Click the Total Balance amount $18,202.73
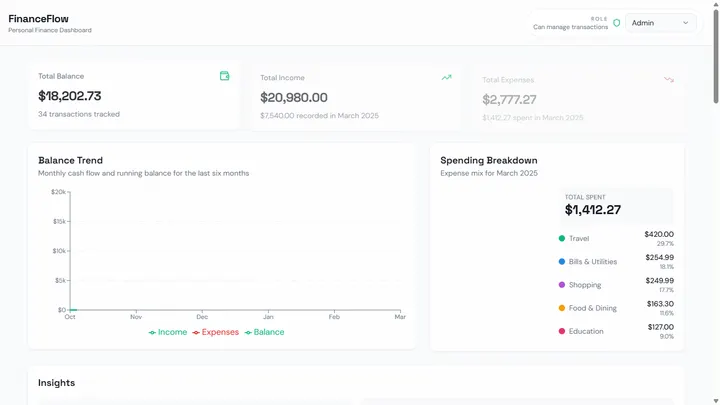The height and width of the screenshot is (405, 720). click(x=70, y=96)
